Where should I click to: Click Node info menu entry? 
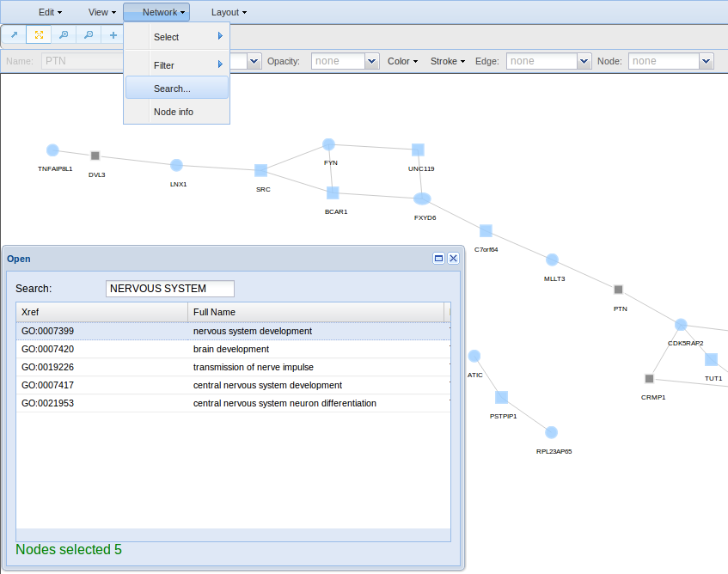tap(176, 112)
